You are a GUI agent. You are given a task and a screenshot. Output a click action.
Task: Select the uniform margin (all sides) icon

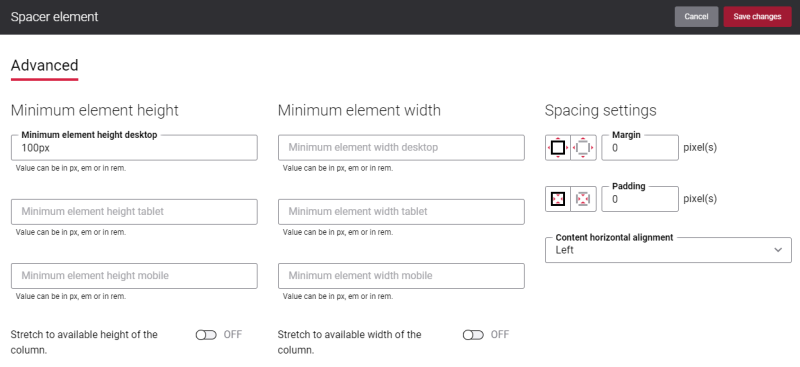(x=558, y=148)
